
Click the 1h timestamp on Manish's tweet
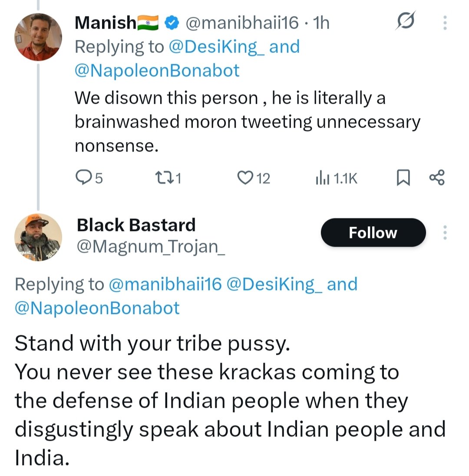(321, 23)
